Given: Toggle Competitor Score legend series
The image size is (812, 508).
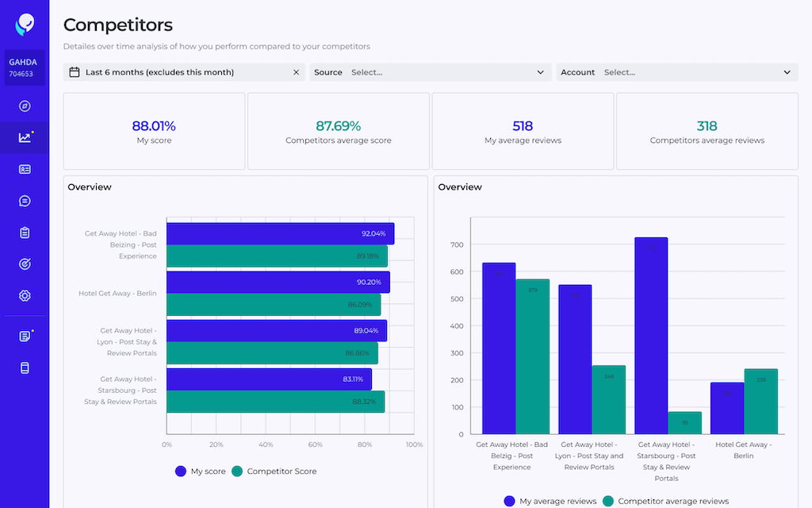Looking at the screenshot, I should pyautogui.click(x=274, y=471).
